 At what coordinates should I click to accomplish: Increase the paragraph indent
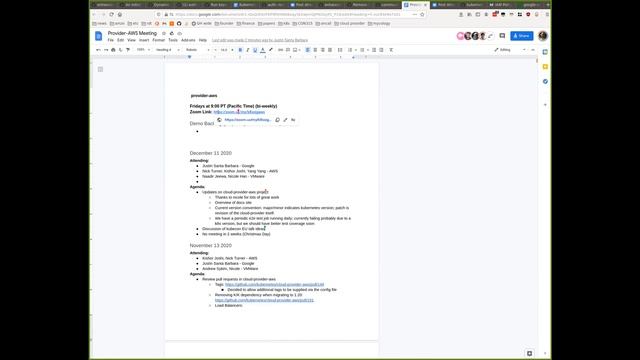point(381,50)
